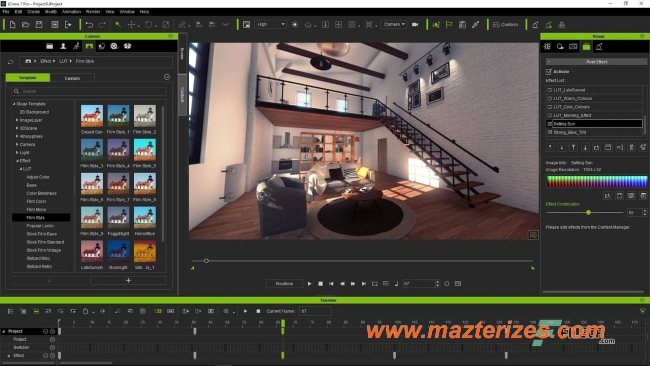Image resolution: width=650 pixels, height=366 pixels.
Task: Collapse the Project track in timeline
Action: click(x=4, y=332)
